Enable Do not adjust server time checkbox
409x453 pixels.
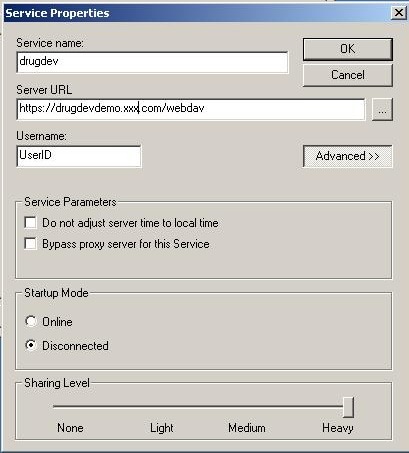[31, 223]
